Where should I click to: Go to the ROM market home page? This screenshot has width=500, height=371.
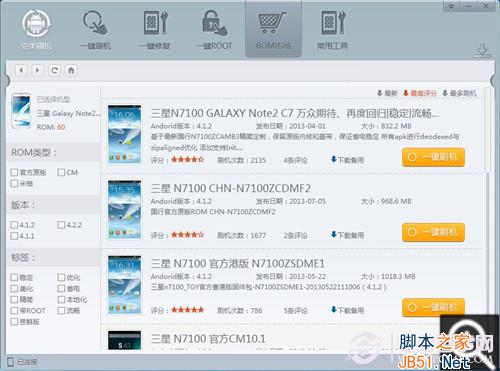point(71,70)
